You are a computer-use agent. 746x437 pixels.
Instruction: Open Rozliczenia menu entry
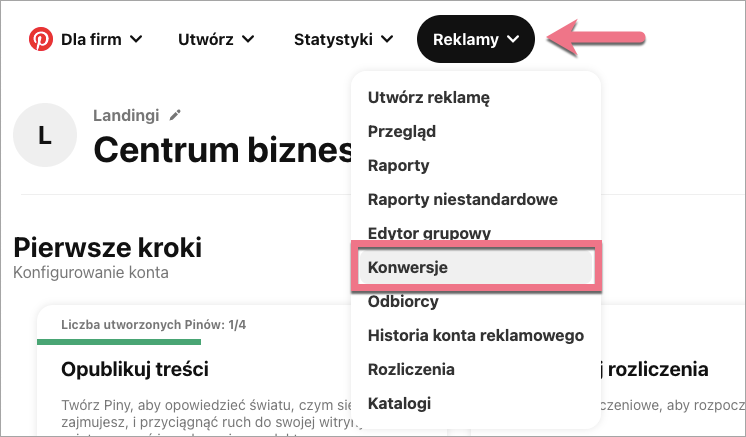[411, 369]
